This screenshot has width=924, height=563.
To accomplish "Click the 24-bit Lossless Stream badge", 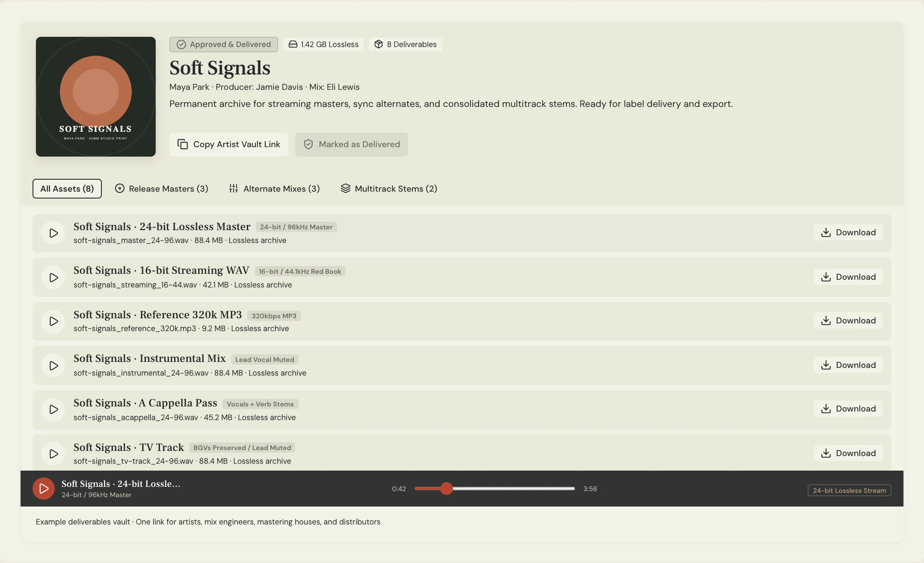I will pyautogui.click(x=850, y=490).
